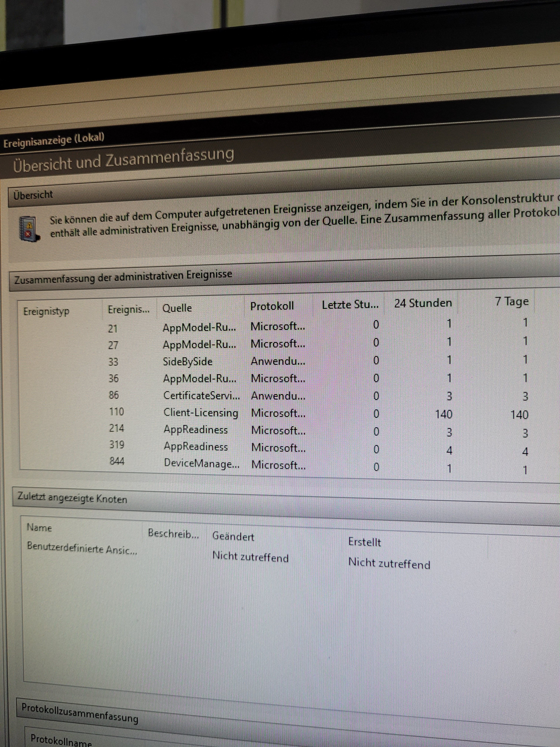Sort by the Ereignistyp column header
Screen dimensions: 560x747
[x=46, y=311]
